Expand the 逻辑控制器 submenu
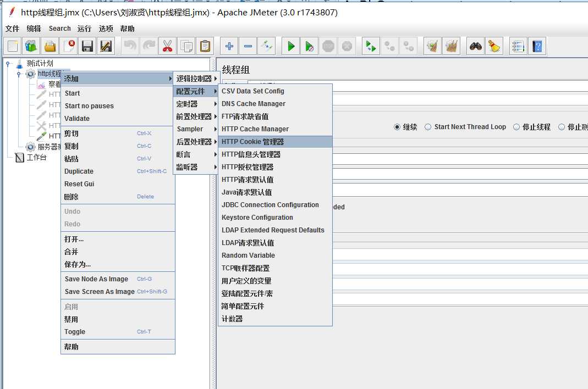This screenshot has height=389, width=588. (x=196, y=79)
